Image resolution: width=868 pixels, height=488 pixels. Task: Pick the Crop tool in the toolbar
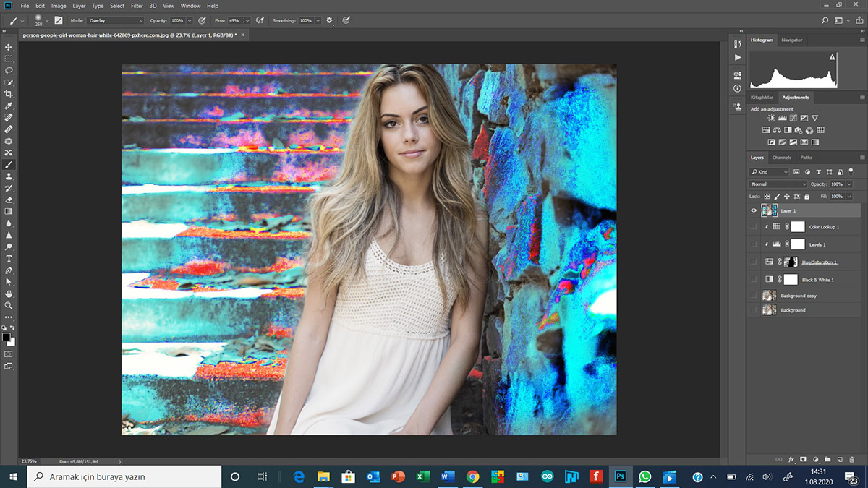coord(9,94)
